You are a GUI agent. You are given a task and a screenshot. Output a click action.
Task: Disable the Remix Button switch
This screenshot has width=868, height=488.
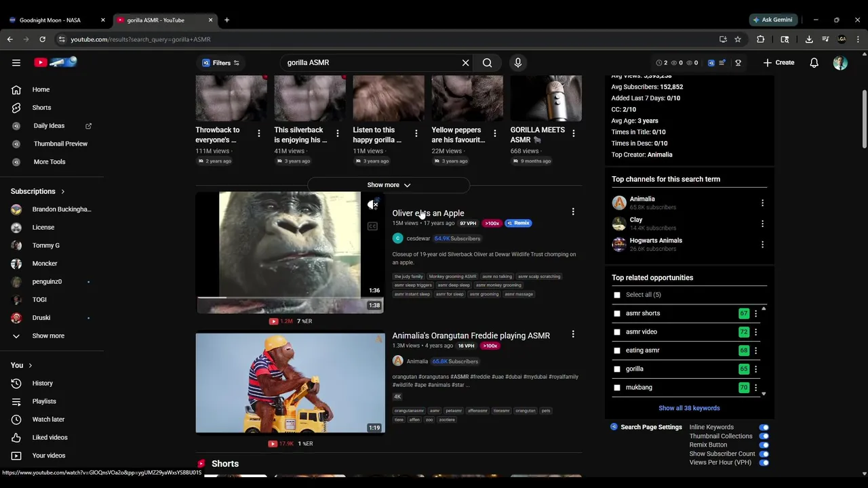pyautogui.click(x=764, y=445)
